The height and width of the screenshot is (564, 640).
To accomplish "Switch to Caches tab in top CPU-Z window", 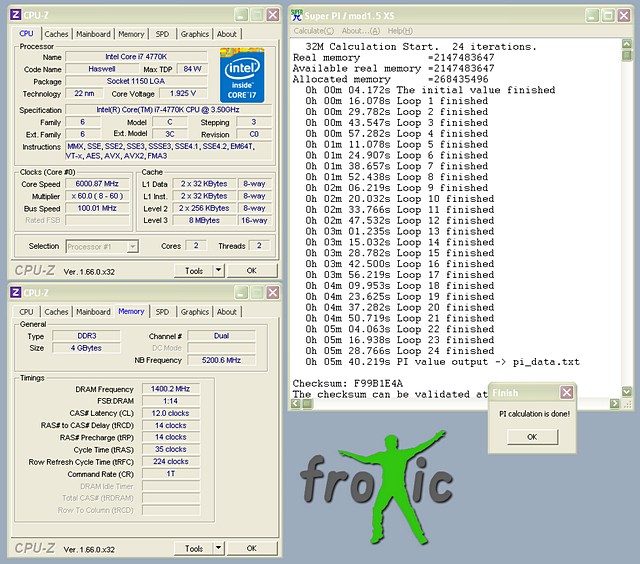I will (x=56, y=34).
